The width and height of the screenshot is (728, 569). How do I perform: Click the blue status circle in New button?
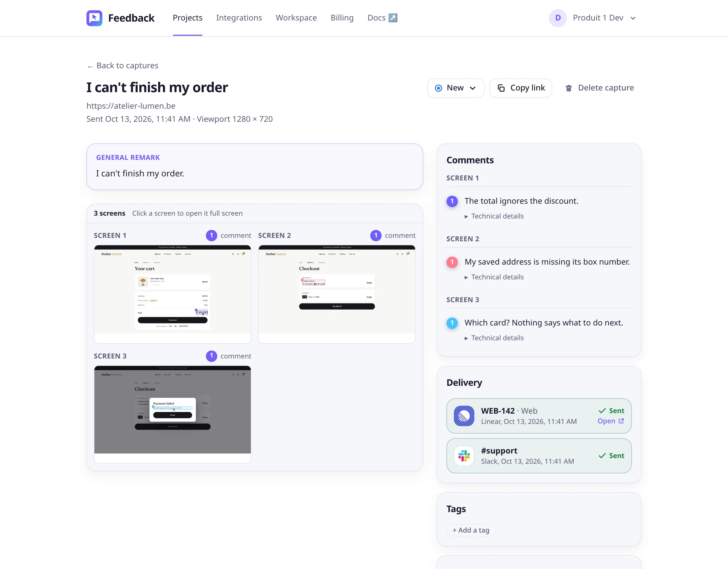(438, 88)
